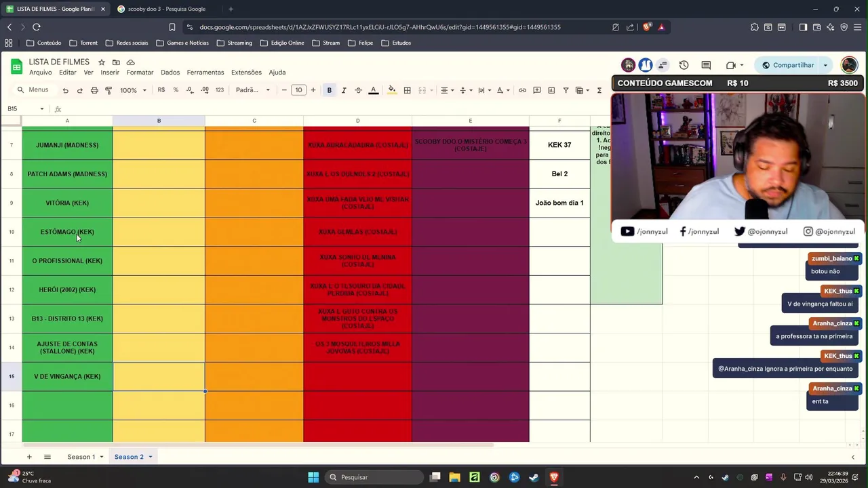
Task: Add a new sheet with plus button
Action: (x=29, y=457)
